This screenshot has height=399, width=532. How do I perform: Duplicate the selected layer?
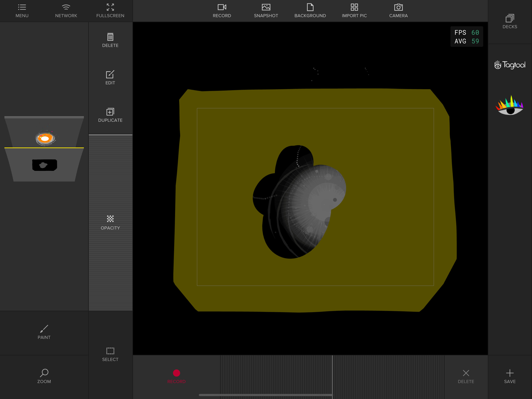tap(110, 115)
